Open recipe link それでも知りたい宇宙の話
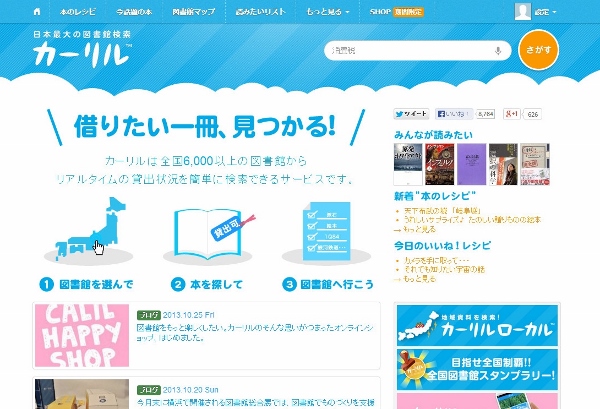Viewport: 600px width, 409px height. coord(444,269)
